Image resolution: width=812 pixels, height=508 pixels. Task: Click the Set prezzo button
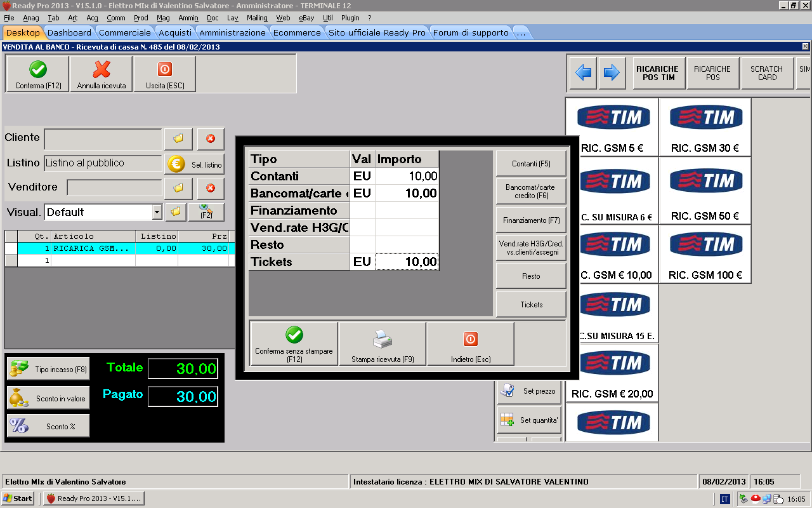click(x=530, y=391)
